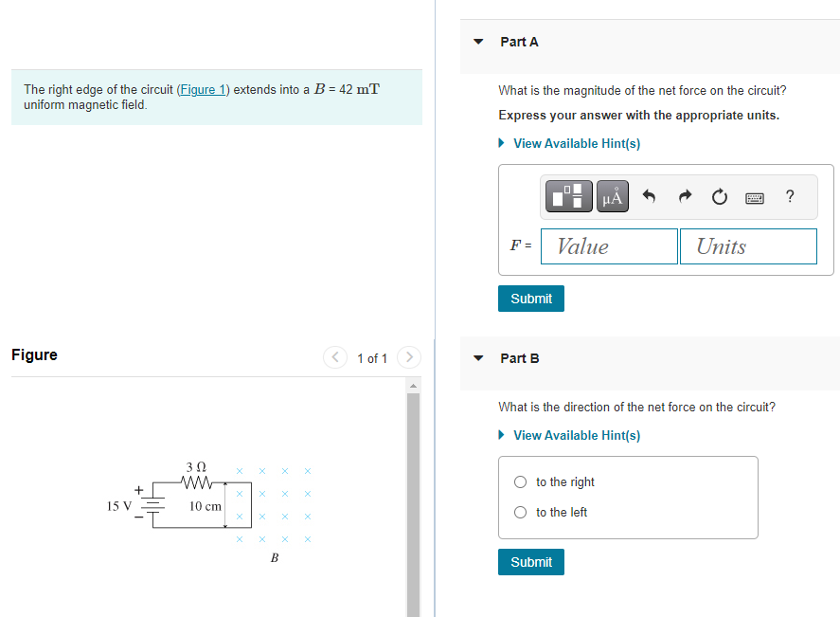Viewport: 840px width, 617px height.
Task: Click the left figure navigation arrow
Action: click(x=334, y=357)
